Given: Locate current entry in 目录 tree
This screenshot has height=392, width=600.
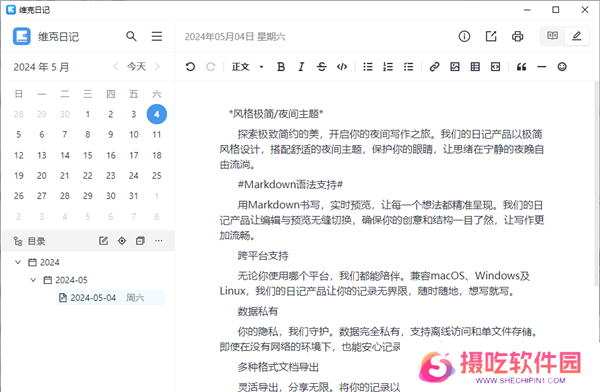Looking at the screenshot, I should point(122,241).
